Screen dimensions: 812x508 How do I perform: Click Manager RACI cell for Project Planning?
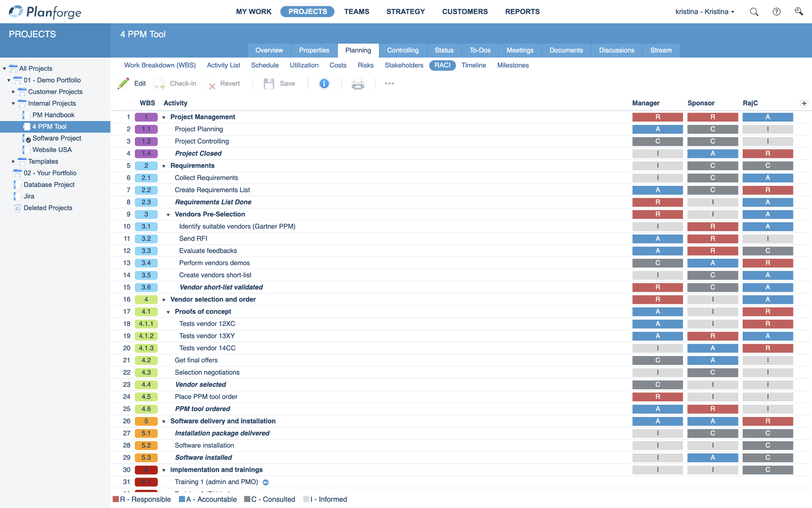point(657,129)
